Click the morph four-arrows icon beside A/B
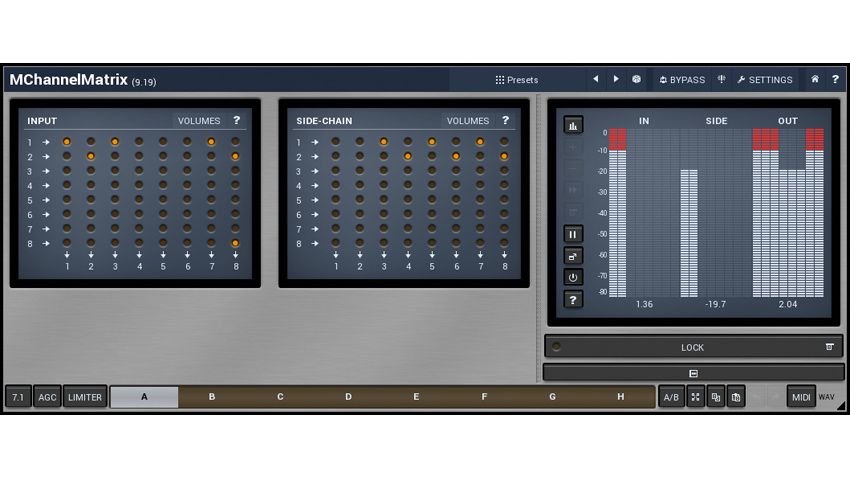Viewport: 850px width, 478px height. 696,397
